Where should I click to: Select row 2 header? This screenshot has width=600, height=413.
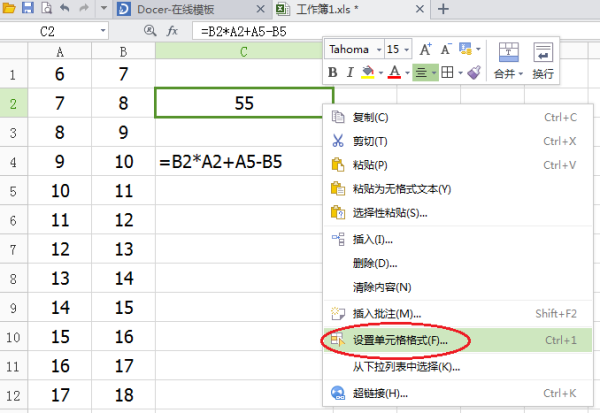(x=13, y=103)
